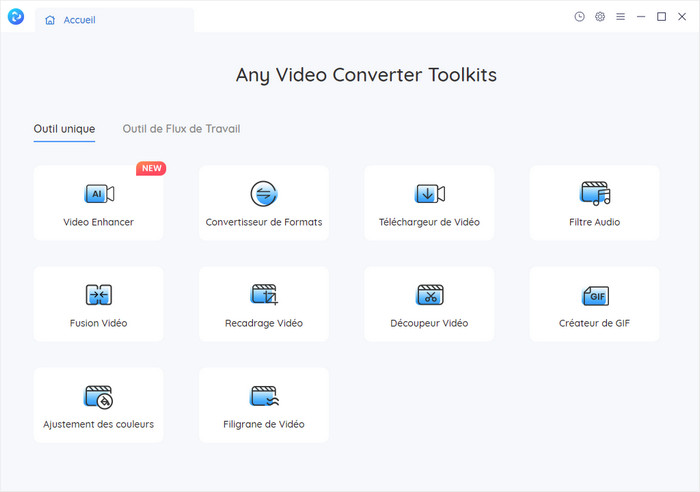
Task: Click the Créateur de GIF label
Action: (x=595, y=323)
